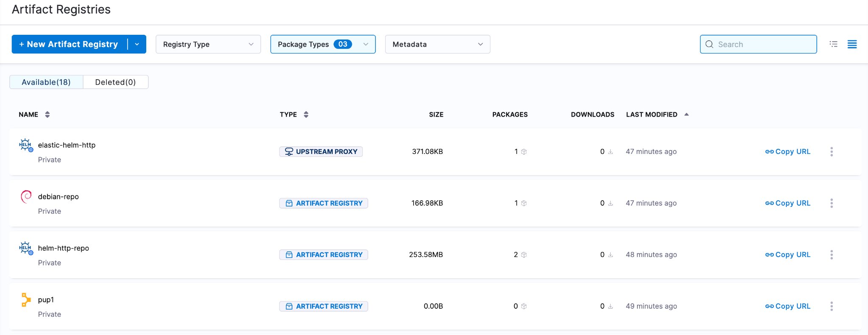Copy URL for pup1
This screenshot has height=335, width=868.
[788, 306]
